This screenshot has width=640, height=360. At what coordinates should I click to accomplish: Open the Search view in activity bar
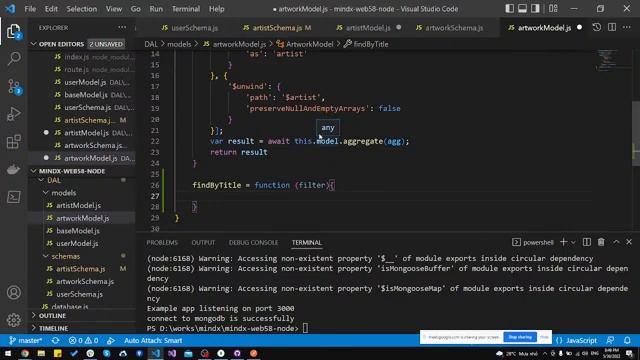click(13, 59)
